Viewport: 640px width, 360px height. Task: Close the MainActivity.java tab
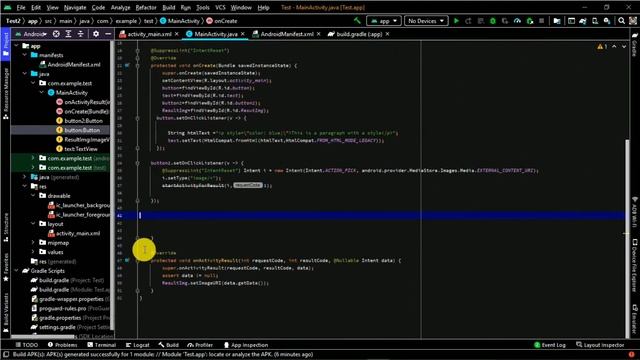pos(243,34)
